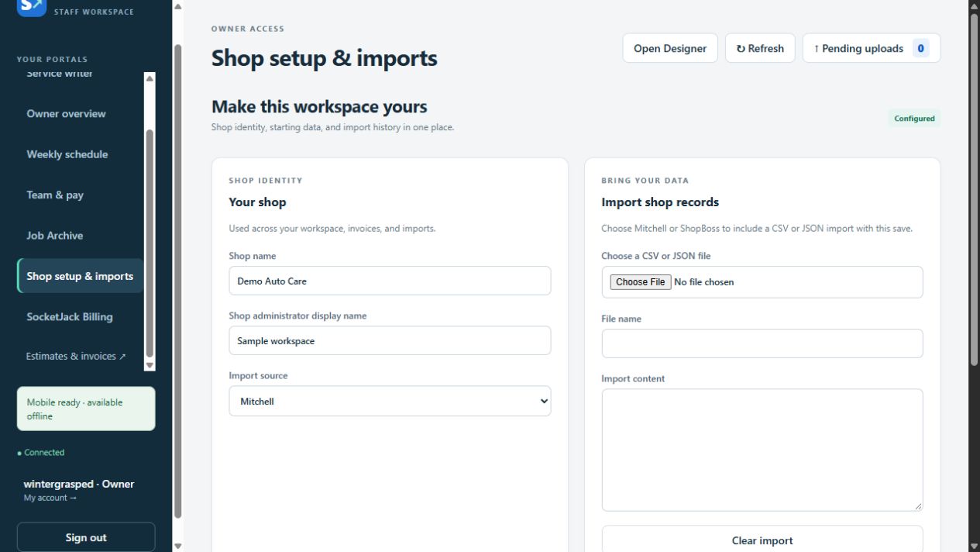Viewport: 980px width, 552px height.
Task: Click My account link
Action: coord(50,498)
